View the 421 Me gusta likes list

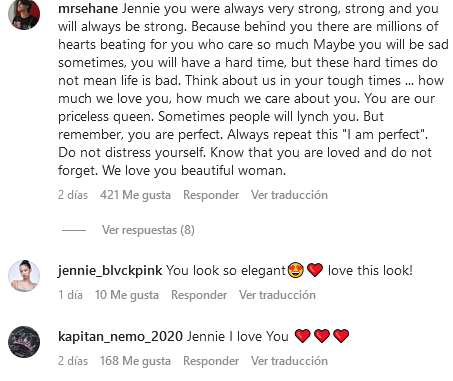[135, 195]
